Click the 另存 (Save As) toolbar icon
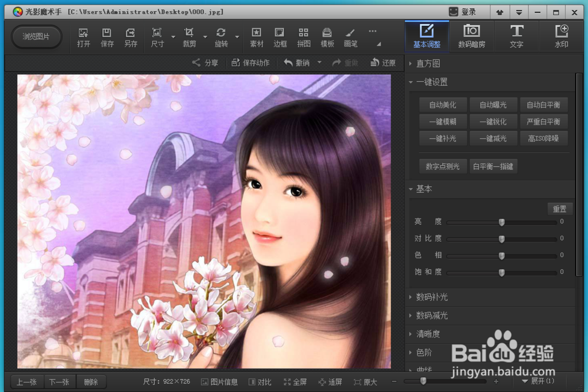Screen dimensions: 588x392 click(x=131, y=37)
